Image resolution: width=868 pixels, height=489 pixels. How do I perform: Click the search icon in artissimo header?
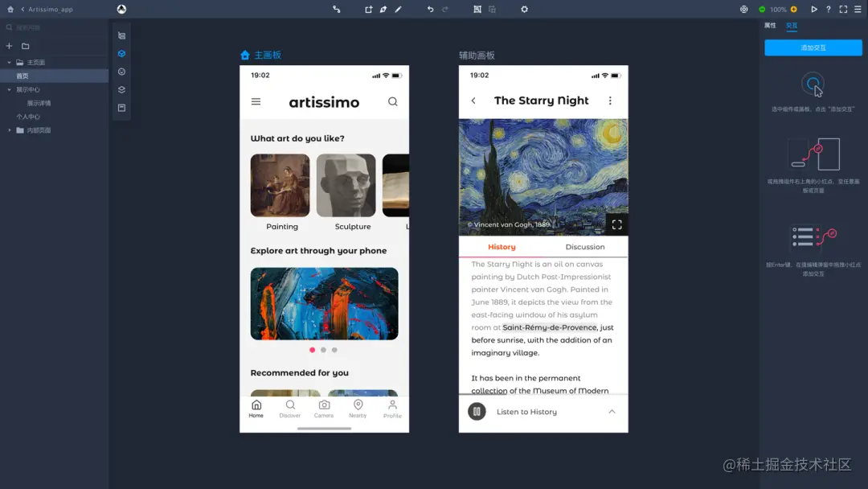tap(392, 101)
